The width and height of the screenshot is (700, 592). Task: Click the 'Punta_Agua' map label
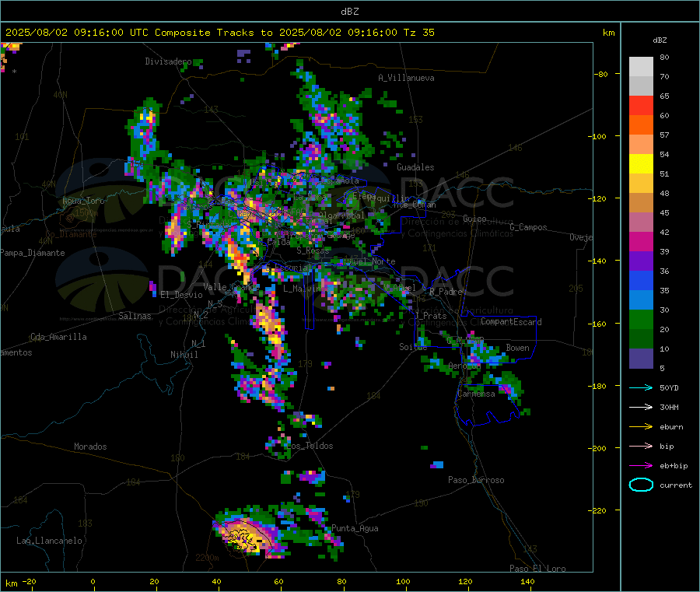point(355,528)
